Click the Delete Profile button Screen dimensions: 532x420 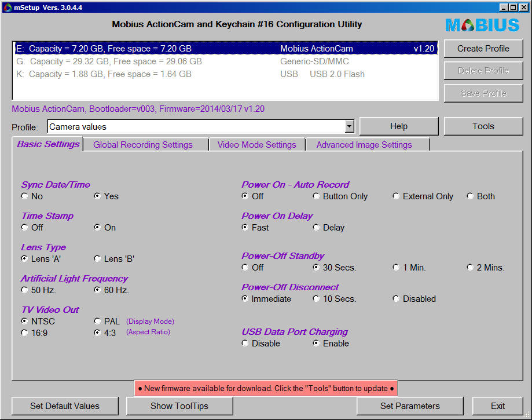click(x=483, y=71)
